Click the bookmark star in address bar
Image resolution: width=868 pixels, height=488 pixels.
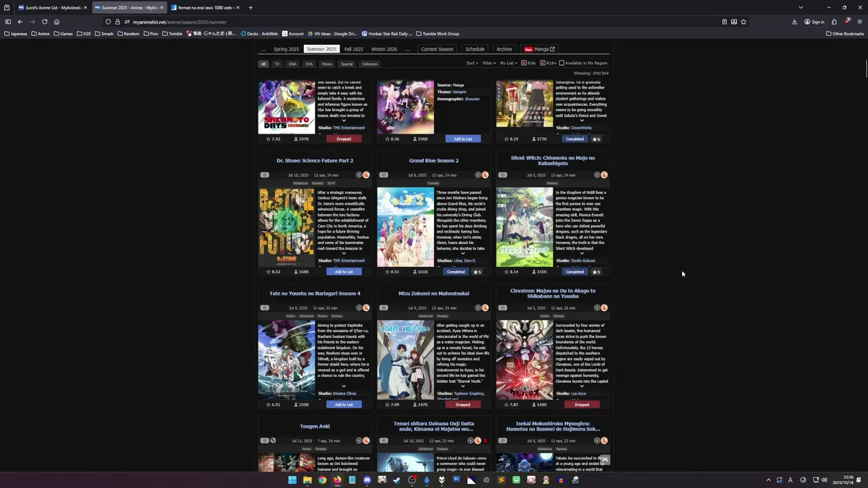(x=743, y=22)
